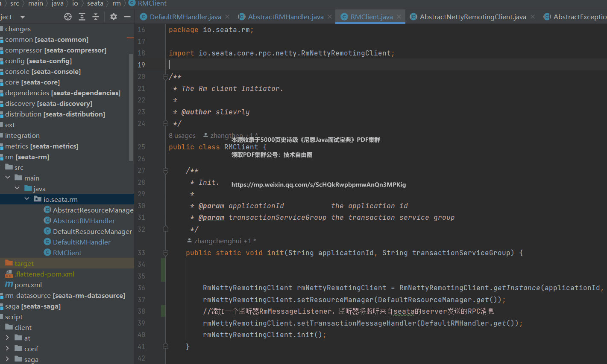Select the RMClient.java editor tab
607x364 pixels.
[371, 17]
